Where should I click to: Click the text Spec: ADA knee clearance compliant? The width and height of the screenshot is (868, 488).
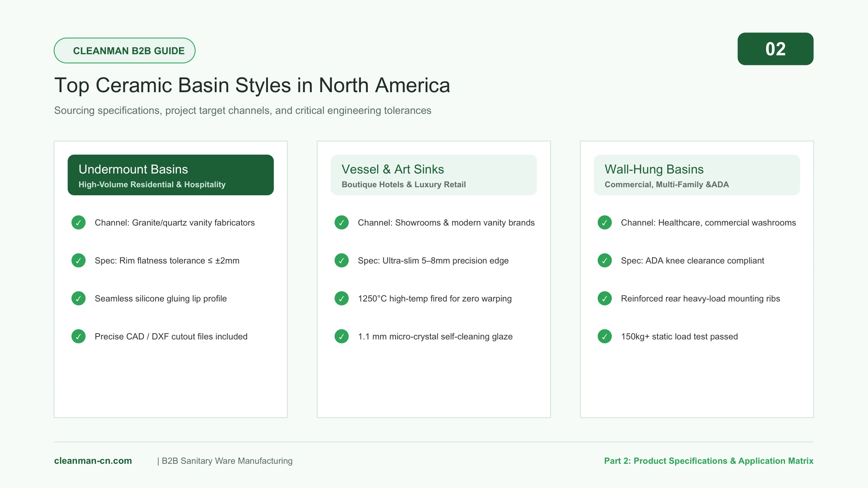click(693, 261)
